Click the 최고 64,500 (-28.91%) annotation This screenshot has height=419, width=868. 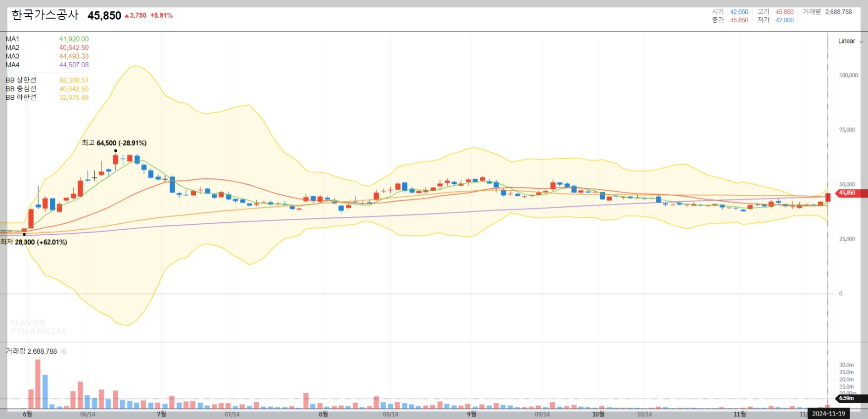tap(114, 143)
